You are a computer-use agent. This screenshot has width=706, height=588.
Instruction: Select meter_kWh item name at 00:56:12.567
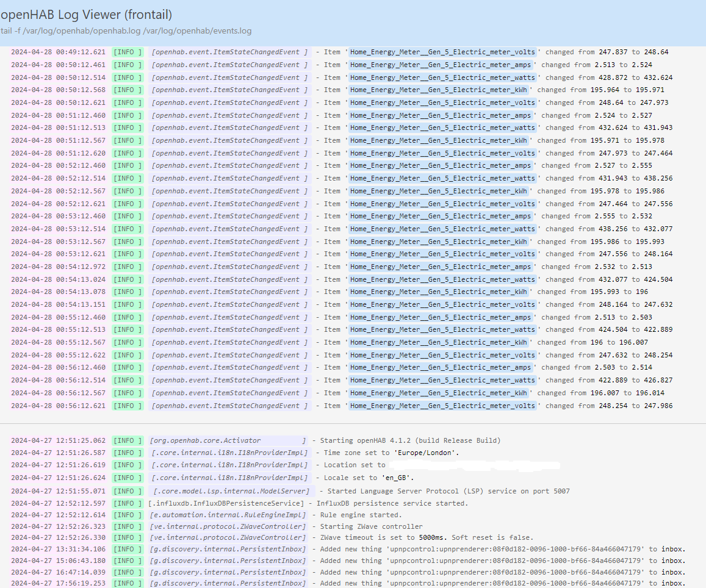click(x=438, y=393)
